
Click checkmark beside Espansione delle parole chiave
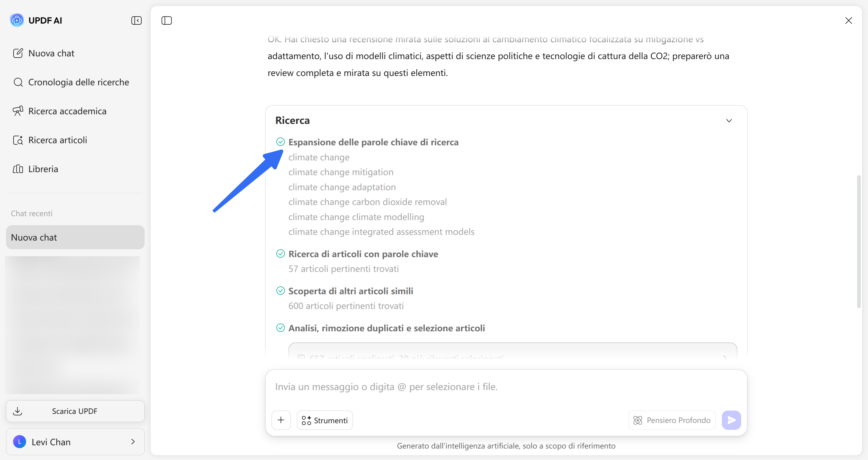(x=280, y=142)
